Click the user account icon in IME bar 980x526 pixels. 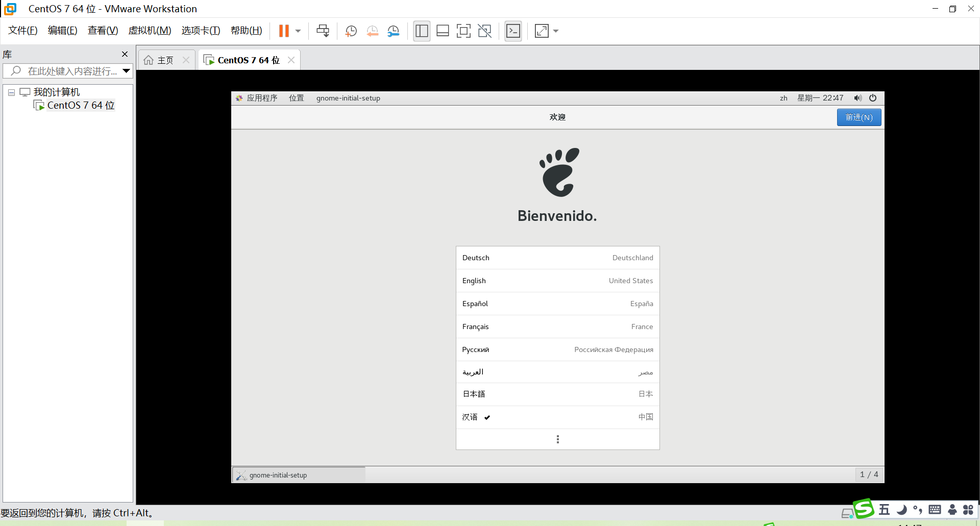click(952, 510)
